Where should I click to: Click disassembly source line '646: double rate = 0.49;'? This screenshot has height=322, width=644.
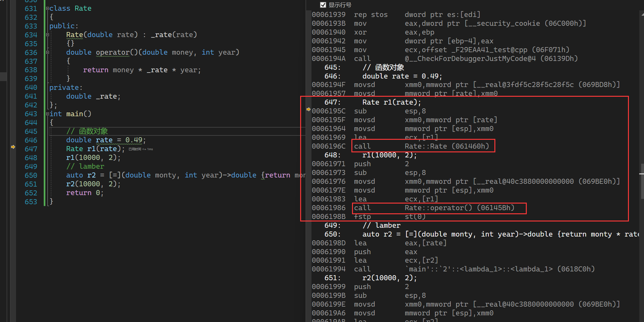click(x=383, y=76)
